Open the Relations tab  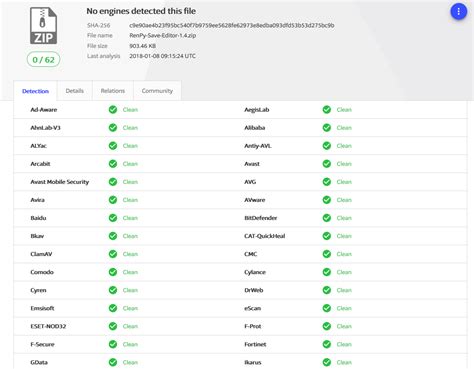113,91
